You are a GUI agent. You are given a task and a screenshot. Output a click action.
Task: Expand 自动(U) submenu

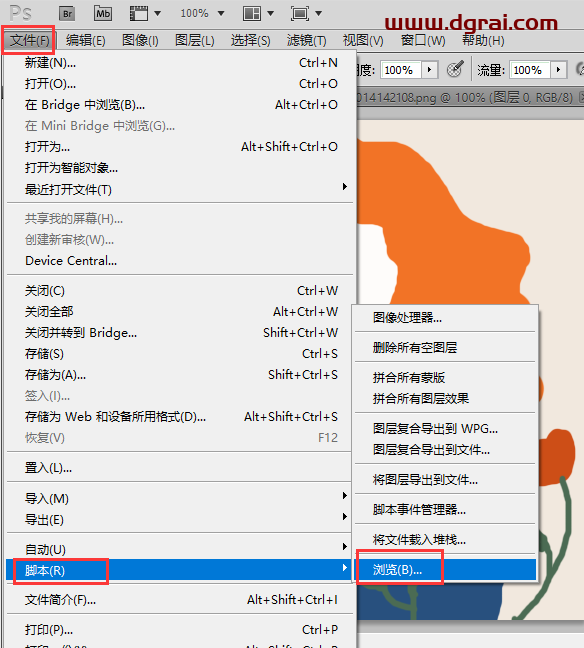tap(180, 549)
